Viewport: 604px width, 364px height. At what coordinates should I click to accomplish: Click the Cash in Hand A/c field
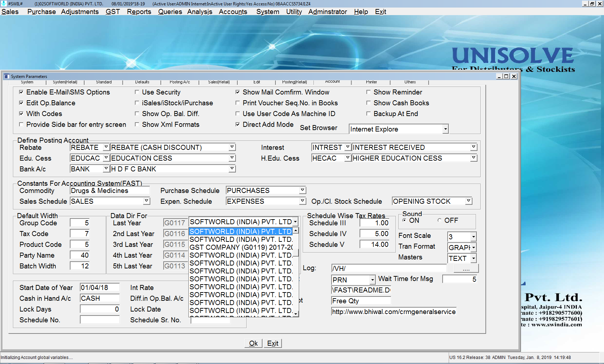(x=100, y=298)
